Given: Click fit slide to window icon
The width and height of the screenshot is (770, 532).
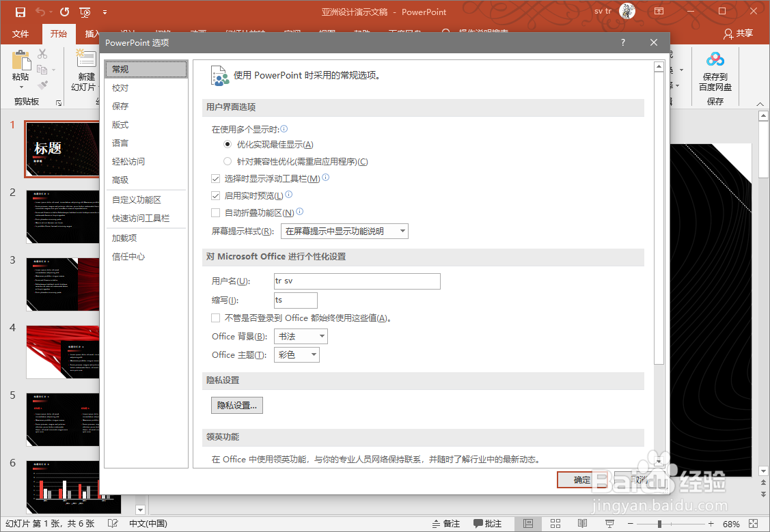Looking at the screenshot, I should 754,524.
